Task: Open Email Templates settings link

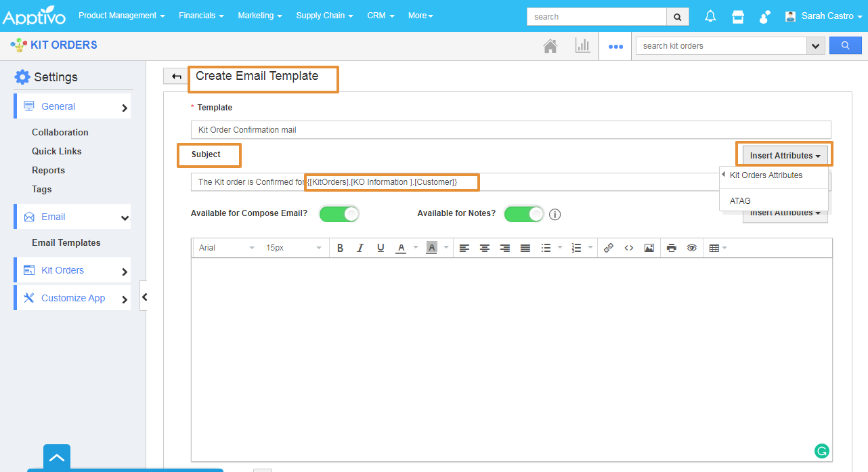Action: [66, 242]
